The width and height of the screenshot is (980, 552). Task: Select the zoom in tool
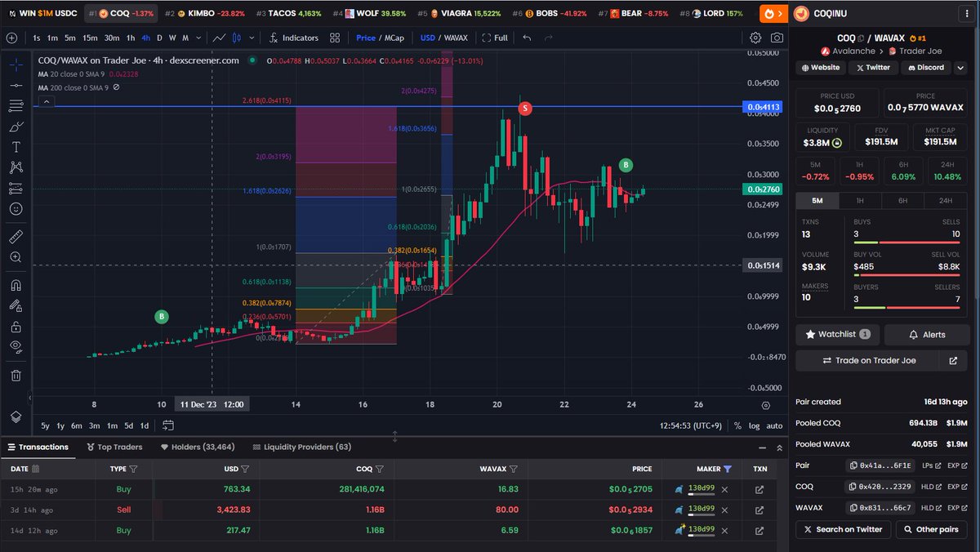pyautogui.click(x=16, y=257)
